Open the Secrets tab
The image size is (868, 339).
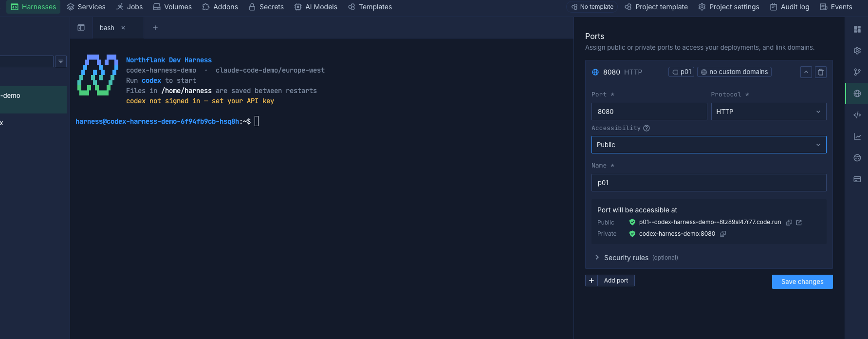click(266, 7)
